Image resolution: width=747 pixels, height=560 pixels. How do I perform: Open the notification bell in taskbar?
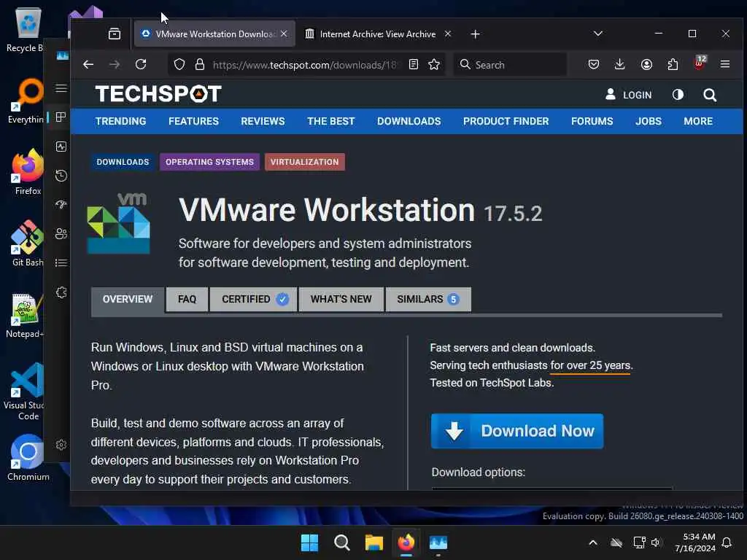tap(727, 542)
